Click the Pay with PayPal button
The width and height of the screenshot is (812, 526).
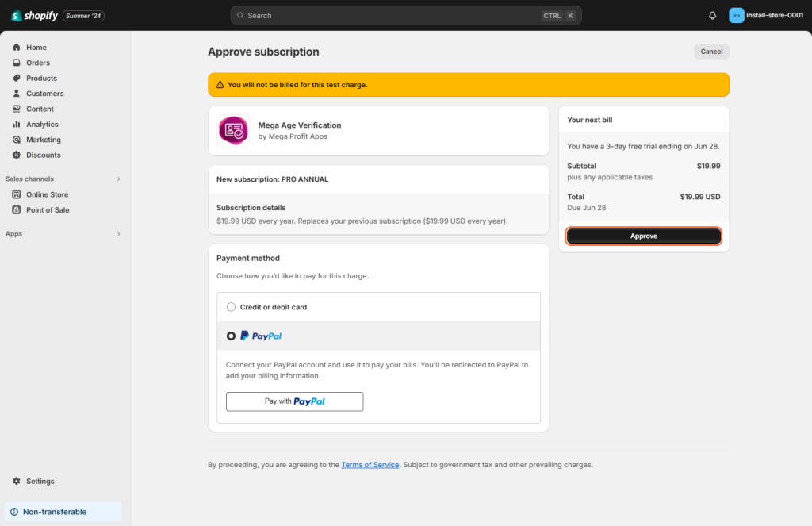tap(294, 401)
